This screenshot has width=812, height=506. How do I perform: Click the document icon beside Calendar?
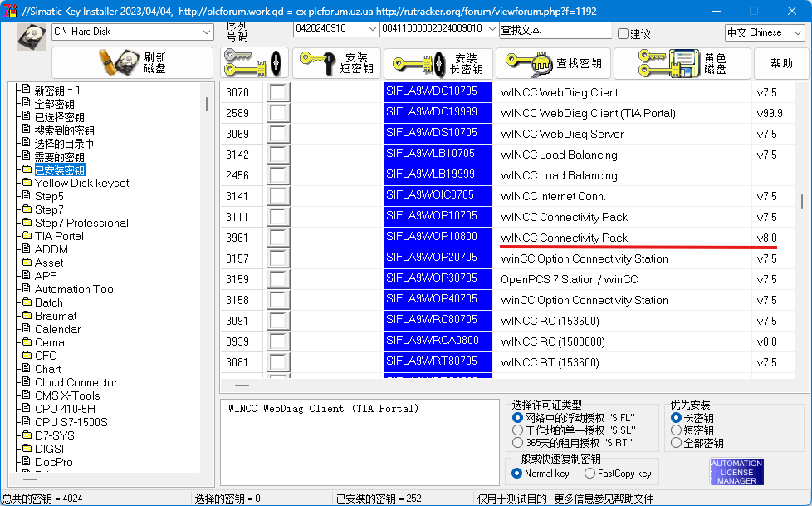[27, 329]
